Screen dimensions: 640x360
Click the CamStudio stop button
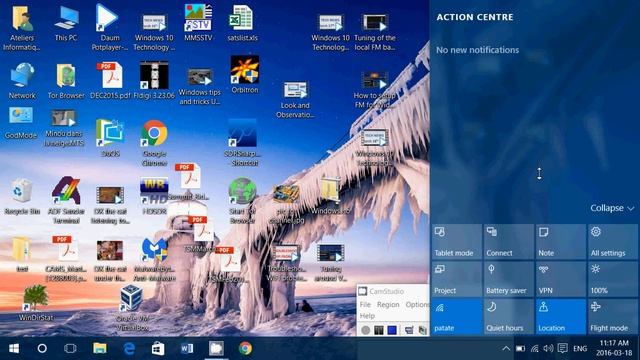(x=392, y=330)
